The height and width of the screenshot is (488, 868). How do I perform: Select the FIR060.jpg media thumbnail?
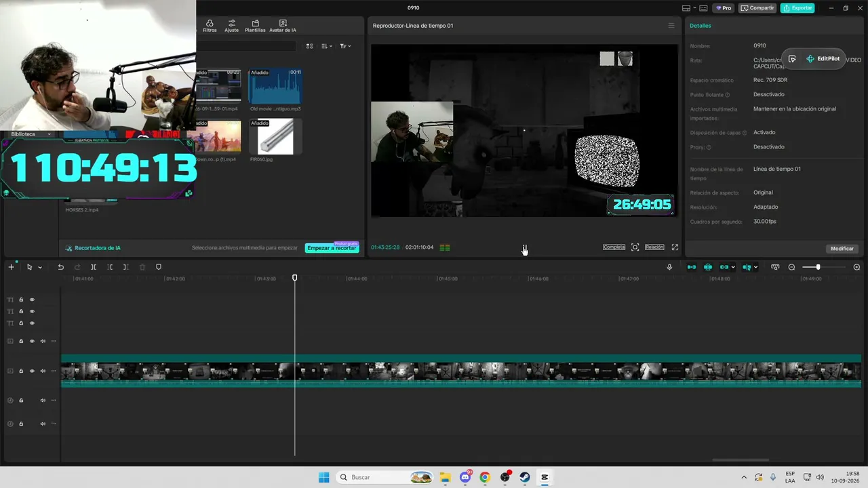(x=275, y=137)
